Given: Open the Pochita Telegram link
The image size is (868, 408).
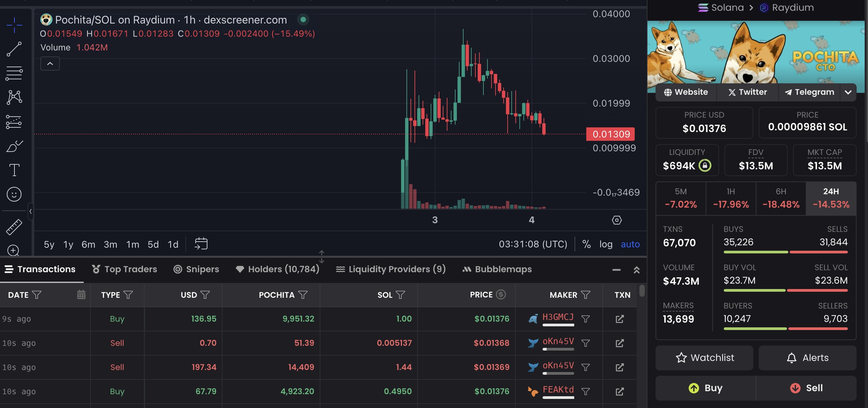Looking at the screenshot, I should point(809,92).
